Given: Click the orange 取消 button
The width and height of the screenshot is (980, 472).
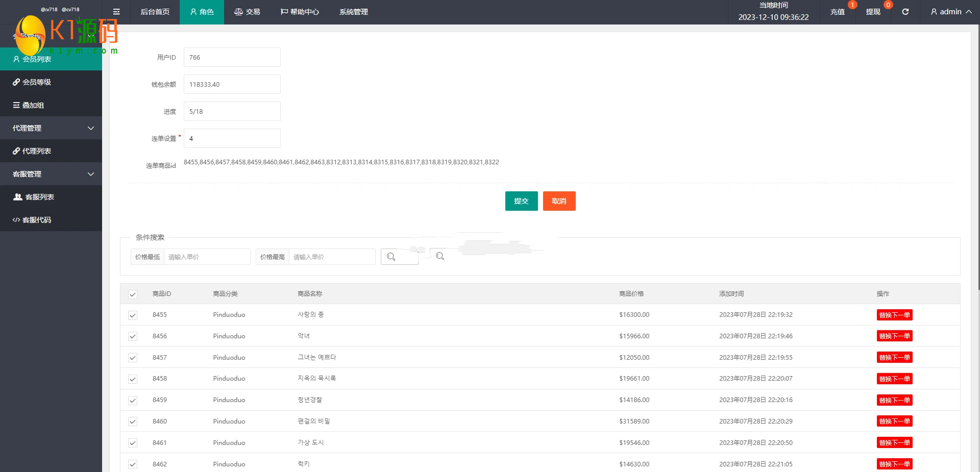Looking at the screenshot, I should point(559,201).
